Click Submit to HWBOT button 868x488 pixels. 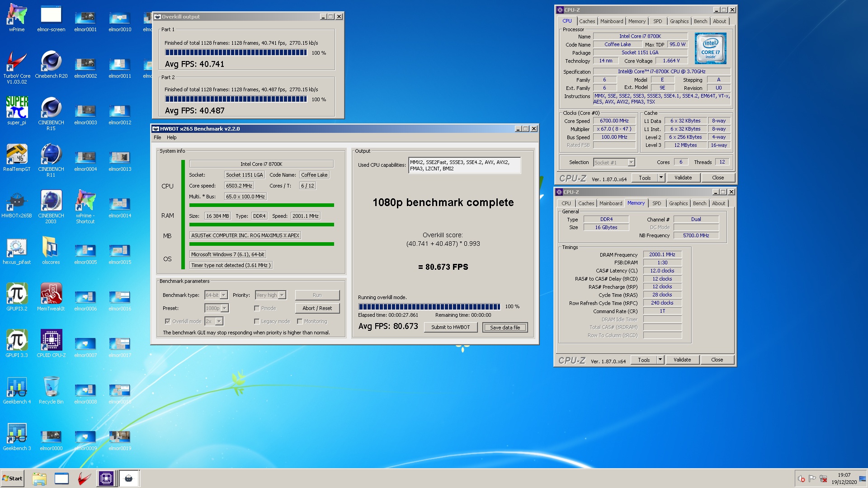pyautogui.click(x=450, y=327)
